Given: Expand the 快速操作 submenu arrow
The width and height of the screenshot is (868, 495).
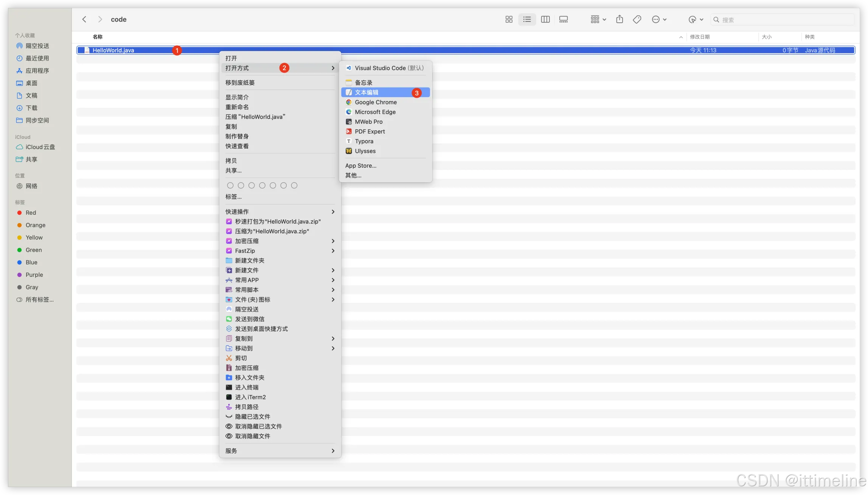Looking at the screenshot, I should [333, 212].
